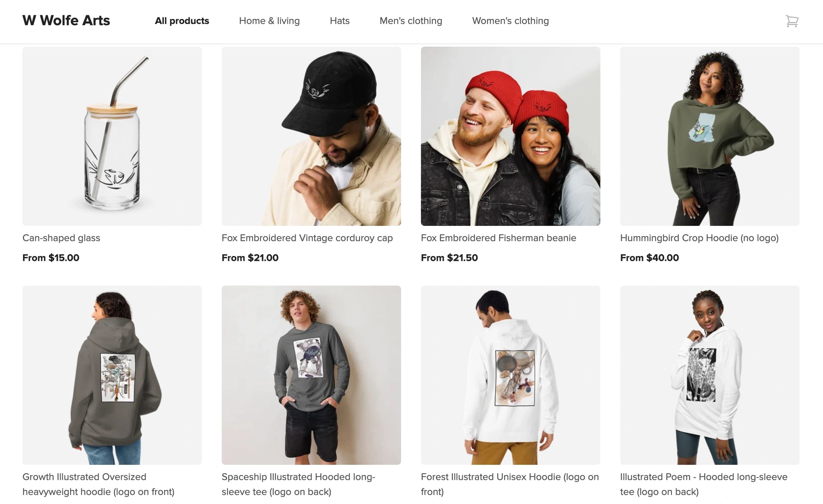Open Fox Embroidered Vintage corduroy cap link
The height and width of the screenshot is (504, 823).
307,238
